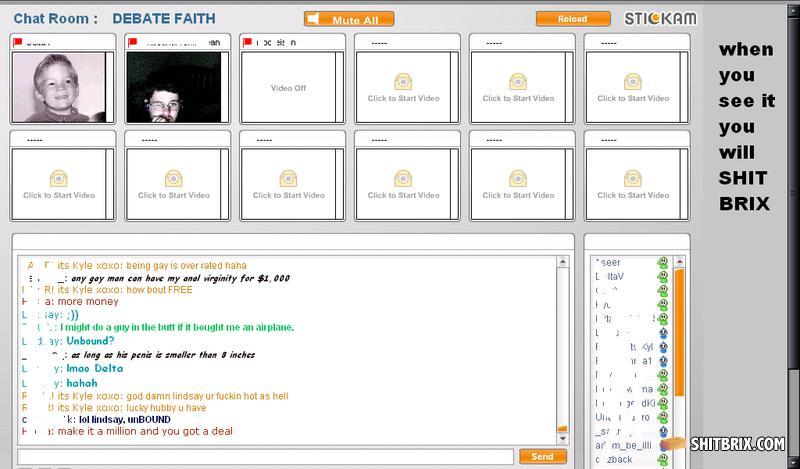The width and height of the screenshot is (800, 469).
Task: Click the orange user list scrollbar thumb
Action: click(679, 332)
